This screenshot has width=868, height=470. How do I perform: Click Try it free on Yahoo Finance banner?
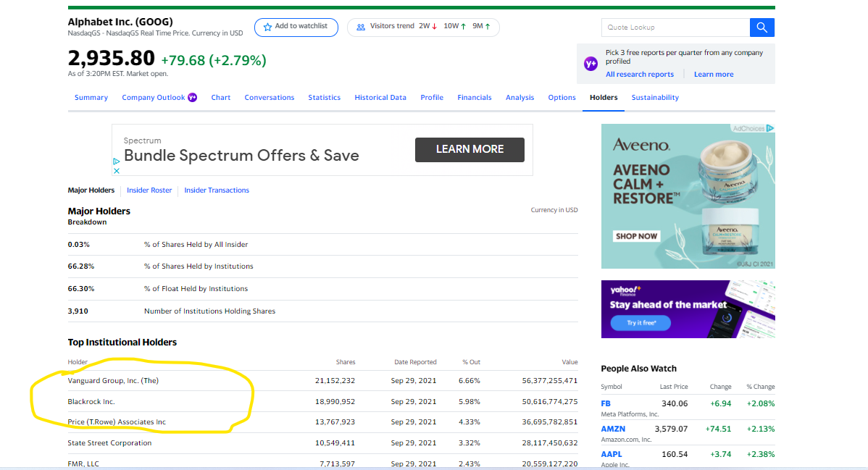point(640,323)
